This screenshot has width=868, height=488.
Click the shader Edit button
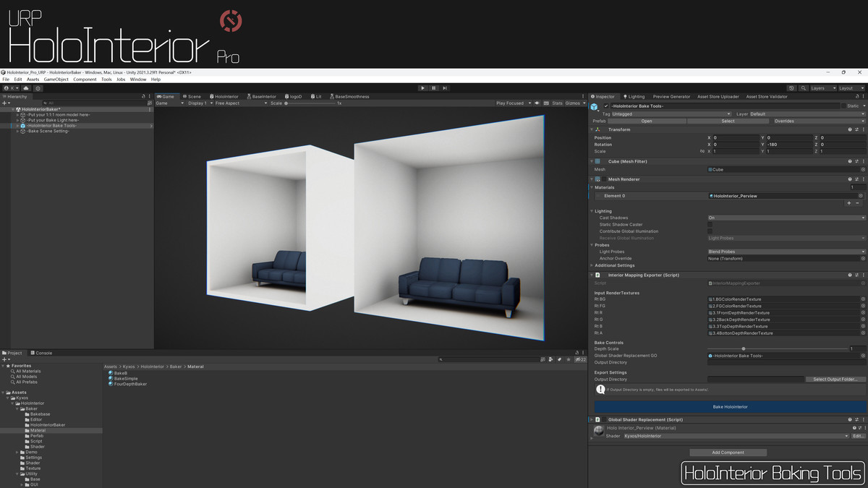[x=858, y=436]
